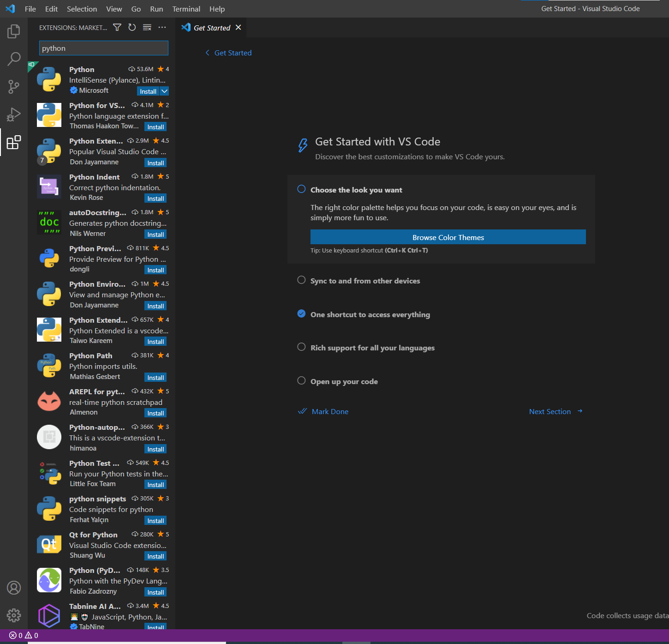669x644 pixels.
Task: Click the extensions search field containing python
Action: pos(104,48)
